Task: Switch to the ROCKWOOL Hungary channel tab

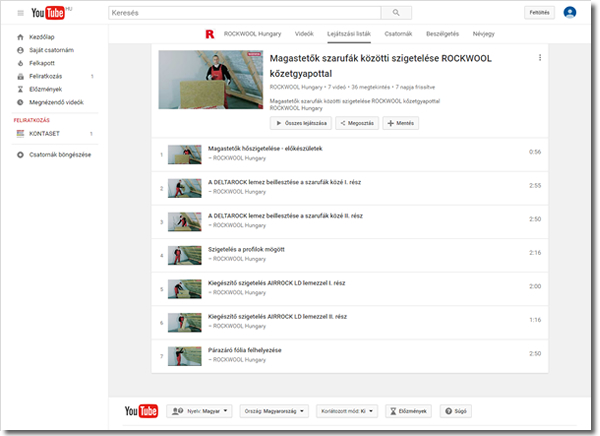Action: pos(253,34)
